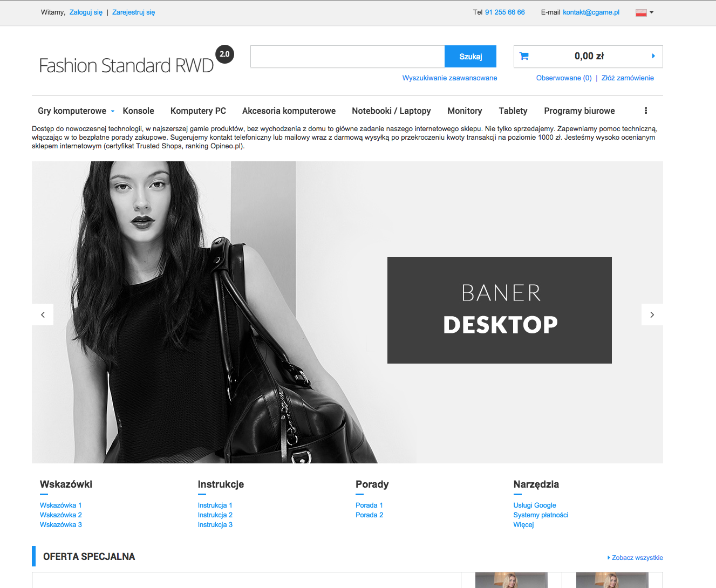Click Zaloguj się link
Screen dimensions: 716x588
point(86,12)
